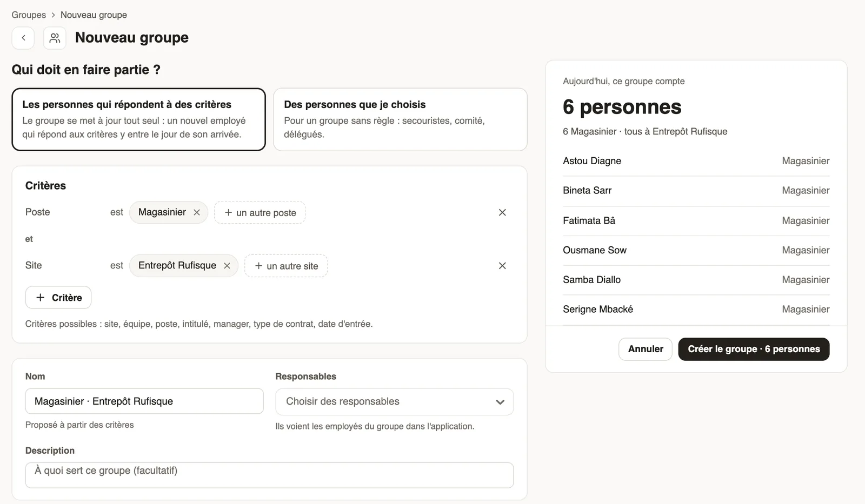The image size is (865, 504).
Task: Select Serigne Mbacké in members list
Action: pyautogui.click(x=696, y=310)
